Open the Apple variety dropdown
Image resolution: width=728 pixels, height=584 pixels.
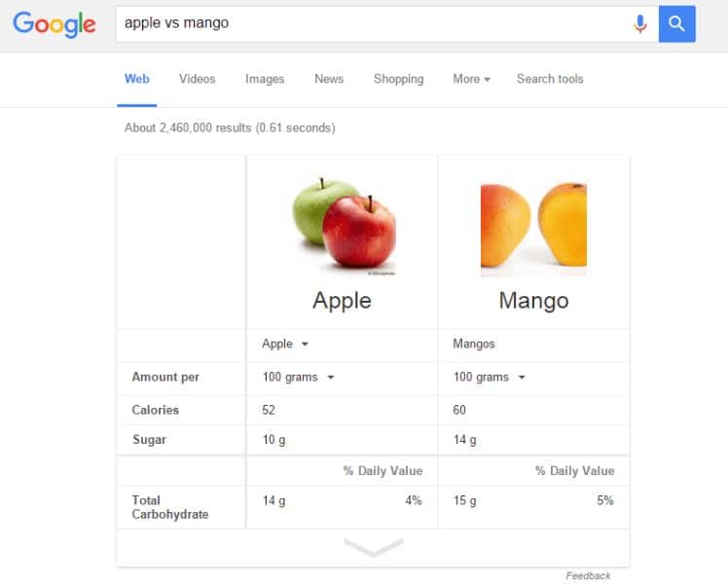pyautogui.click(x=285, y=344)
